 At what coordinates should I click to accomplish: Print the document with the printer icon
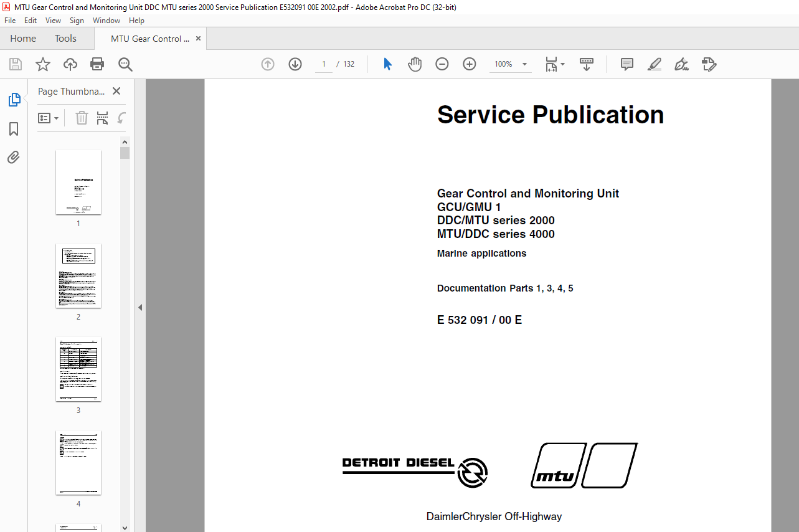click(97, 64)
